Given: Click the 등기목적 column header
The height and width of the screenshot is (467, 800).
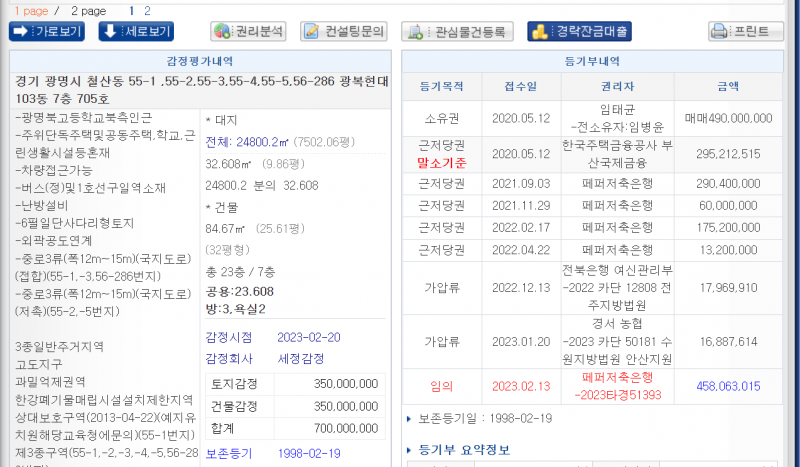Looking at the screenshot, I should (x=442, y=86).
